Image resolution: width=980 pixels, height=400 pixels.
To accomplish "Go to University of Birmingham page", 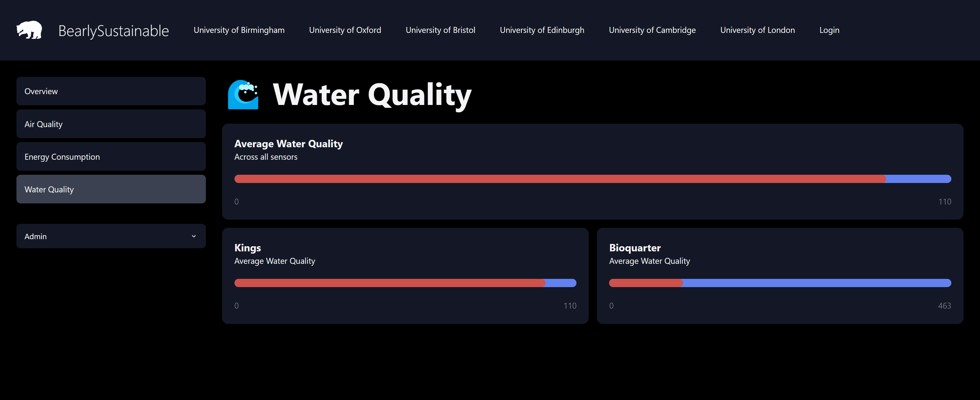I will point(239,30).
